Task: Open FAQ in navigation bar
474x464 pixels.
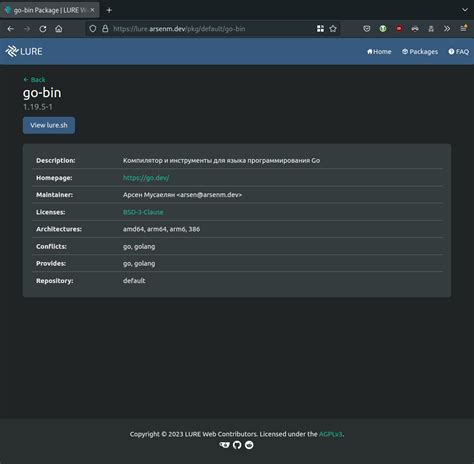Action: pyautogui.click(x=459, y=52)
